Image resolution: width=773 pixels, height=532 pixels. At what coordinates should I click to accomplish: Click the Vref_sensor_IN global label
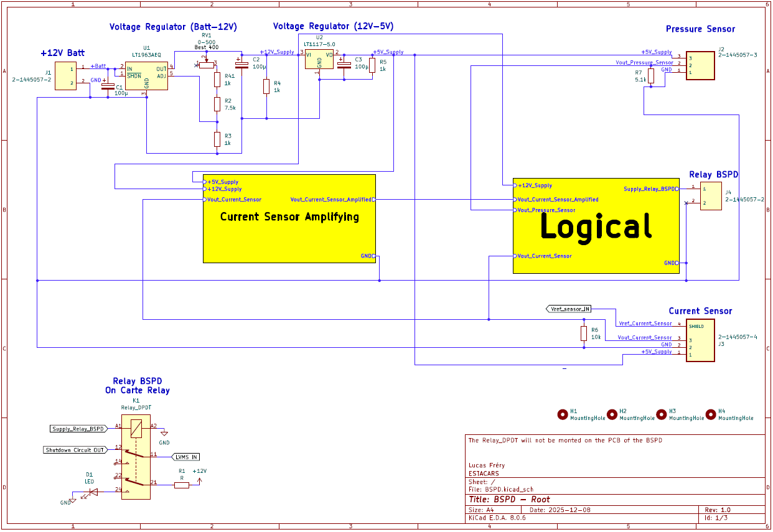tap(568, 309)
